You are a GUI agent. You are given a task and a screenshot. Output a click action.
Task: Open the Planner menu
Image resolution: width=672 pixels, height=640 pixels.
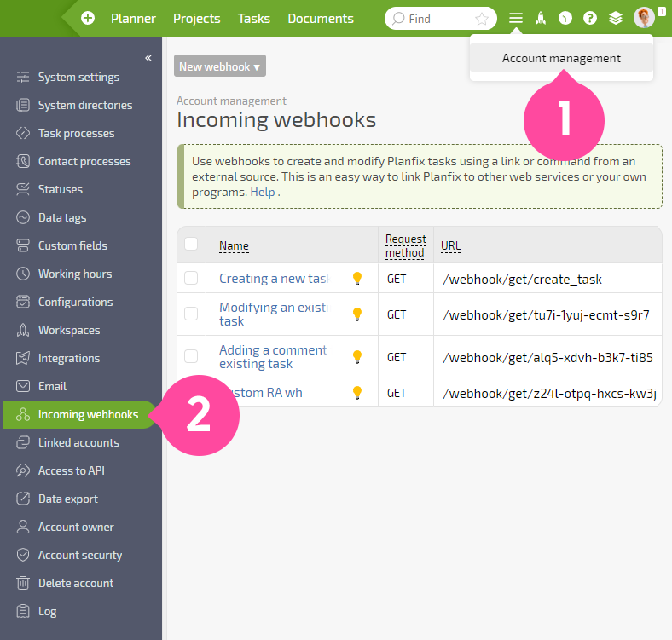[x=133, y=19]
